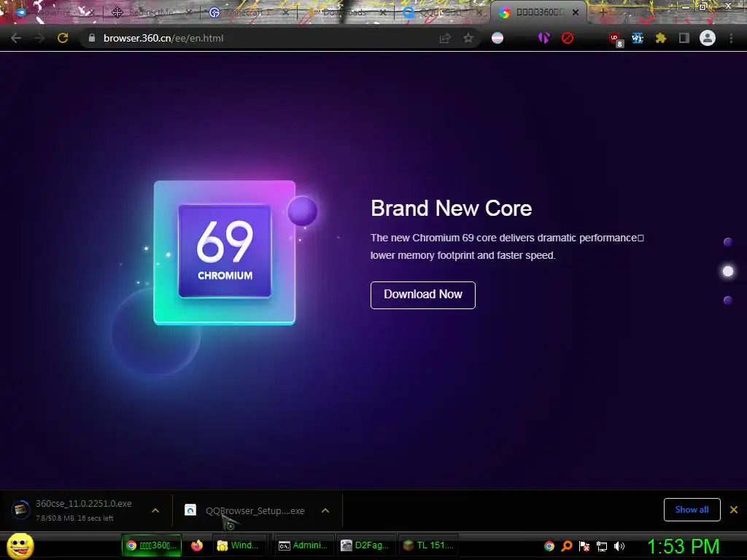Launch Firefox from the taskbar
Image resolution: width=747 pixels, height=560 pixels.
tap(197, 545)
